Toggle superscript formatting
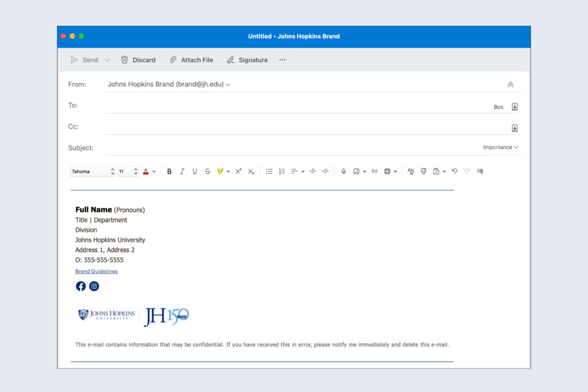This screenshot has height=392, width=588. point(238,172)
